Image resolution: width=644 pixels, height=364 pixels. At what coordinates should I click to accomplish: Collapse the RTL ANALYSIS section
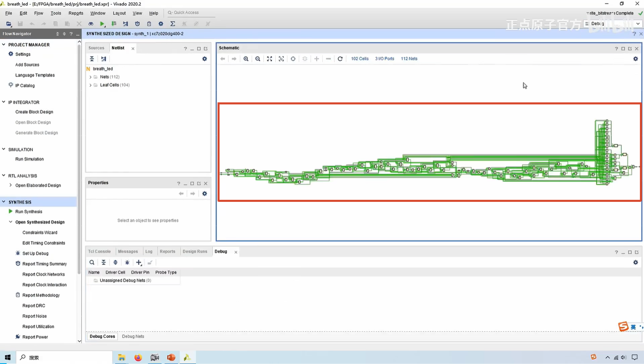tap(4, 176)
